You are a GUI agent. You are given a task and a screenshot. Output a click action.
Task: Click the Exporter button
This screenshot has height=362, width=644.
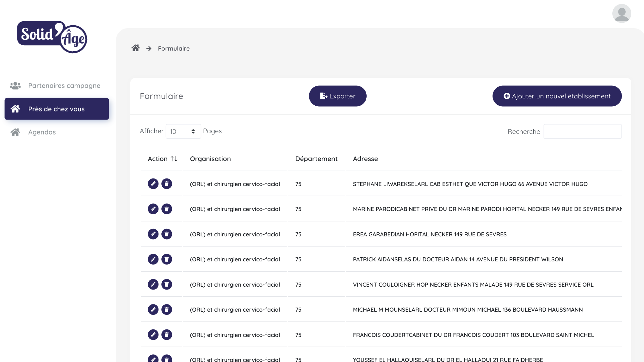click(x=337, y=96)
